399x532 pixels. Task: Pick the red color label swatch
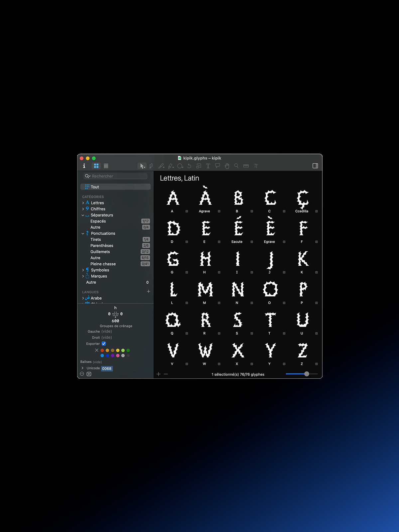(x=102, y=350)
